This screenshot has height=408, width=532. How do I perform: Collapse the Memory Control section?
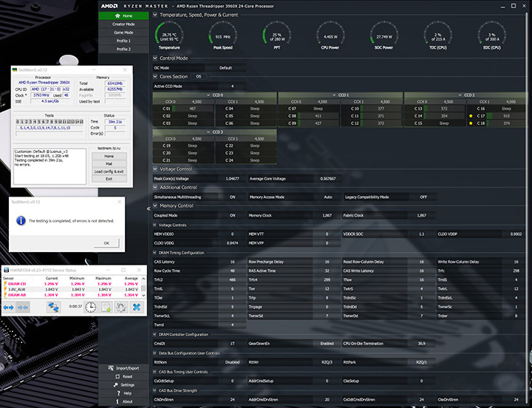coord(155,205)
